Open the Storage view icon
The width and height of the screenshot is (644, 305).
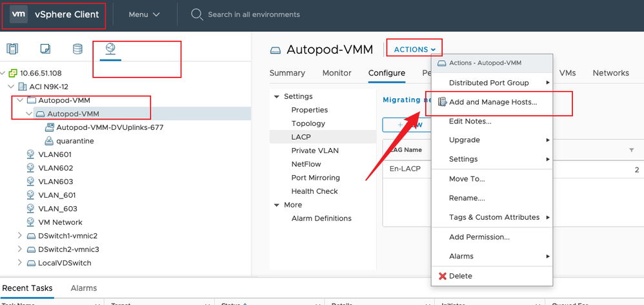[77, 49]
